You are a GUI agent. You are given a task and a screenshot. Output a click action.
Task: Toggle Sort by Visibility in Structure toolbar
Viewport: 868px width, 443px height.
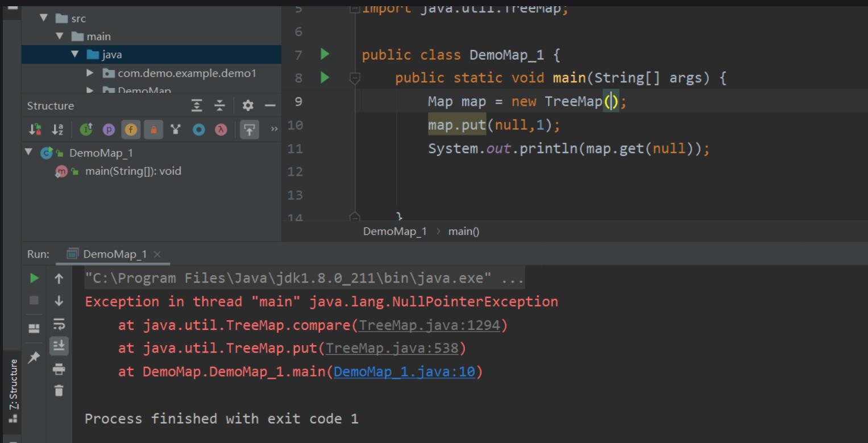coord(35,130)
